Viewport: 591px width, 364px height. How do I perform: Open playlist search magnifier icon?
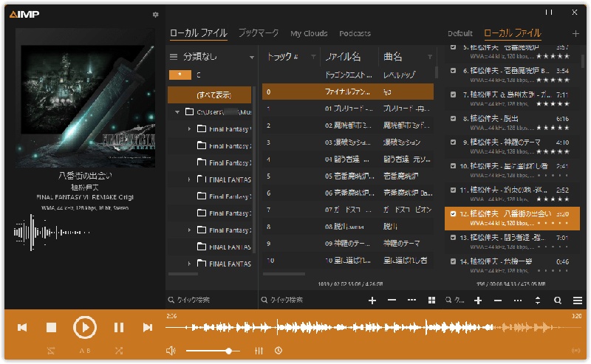point(558,301)
